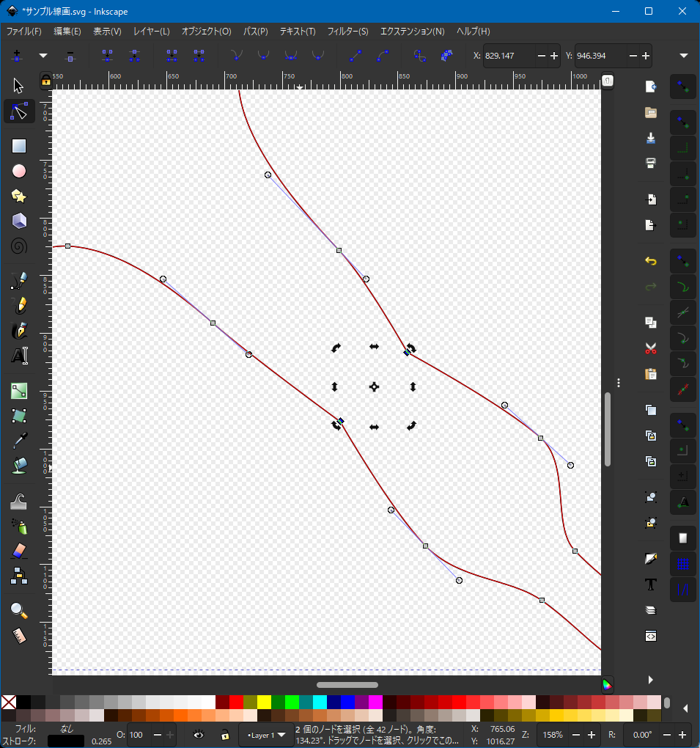
Task: Select the Pencil freehand tool
Action: pyautogui.click(x=19, y=306)
